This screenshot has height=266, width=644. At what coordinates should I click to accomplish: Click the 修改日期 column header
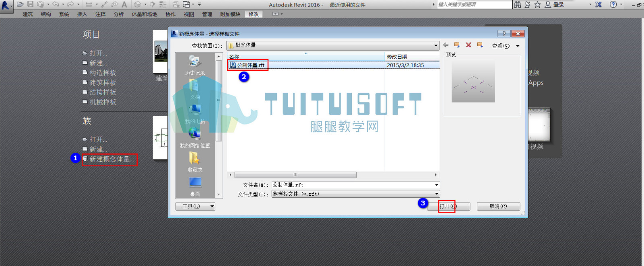(412, 57)
